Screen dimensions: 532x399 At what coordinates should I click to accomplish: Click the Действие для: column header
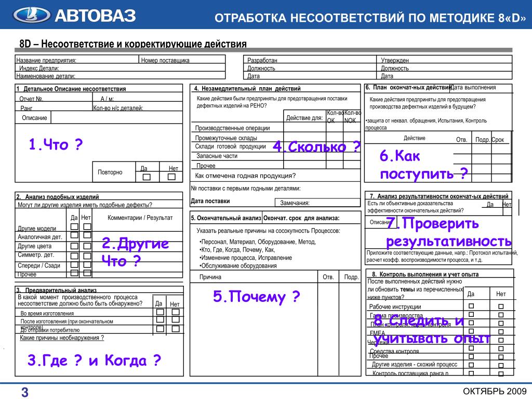tap(304, 118)
